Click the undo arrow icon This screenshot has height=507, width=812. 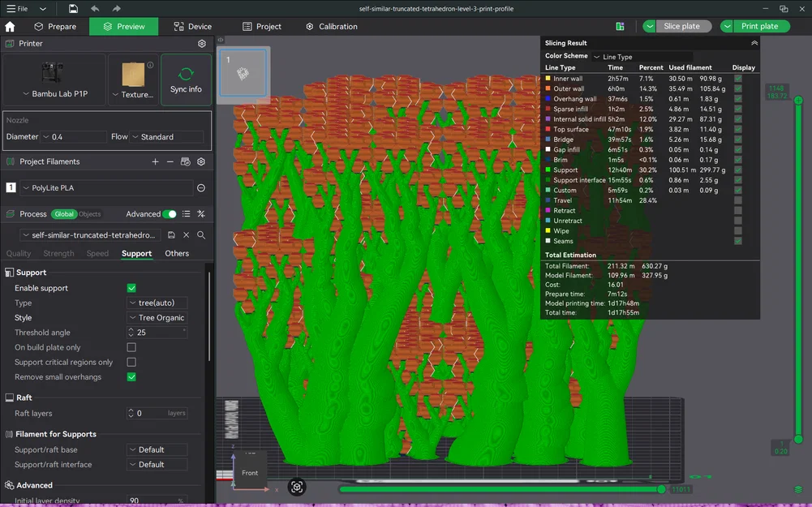pyautogui.click(x=95, y=9)
